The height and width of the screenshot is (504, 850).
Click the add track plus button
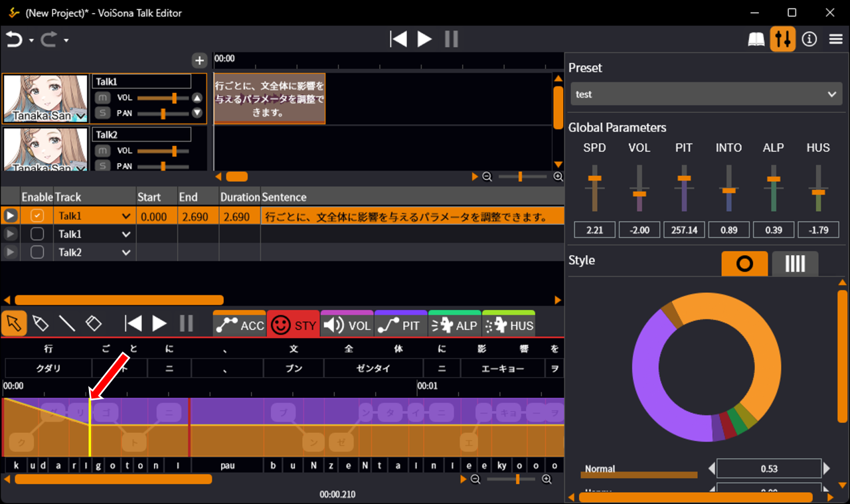click(x=199, y=61)
